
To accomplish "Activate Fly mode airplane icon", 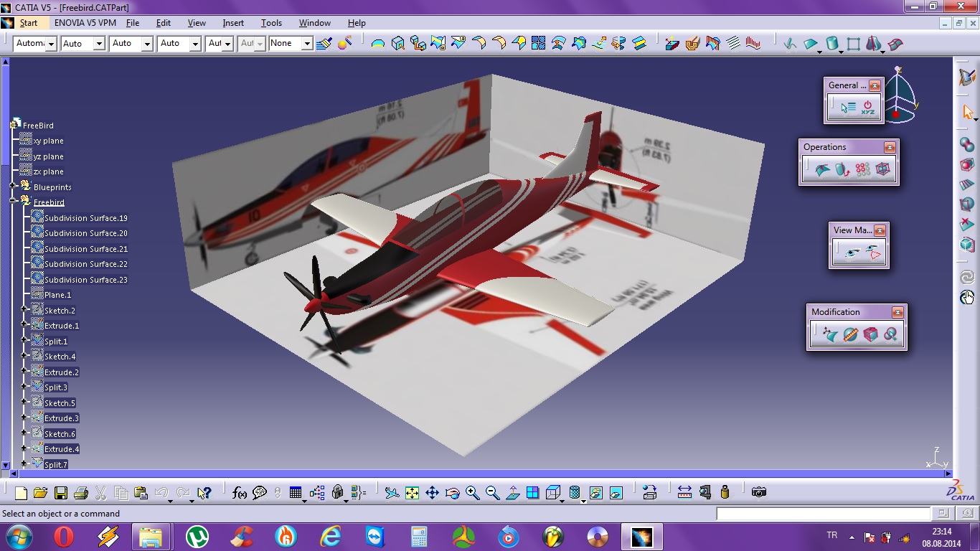I will [x=392, y=493].
